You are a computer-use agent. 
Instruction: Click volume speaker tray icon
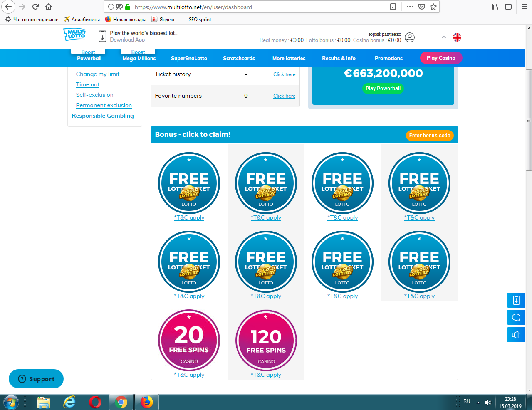pos(488,403)
